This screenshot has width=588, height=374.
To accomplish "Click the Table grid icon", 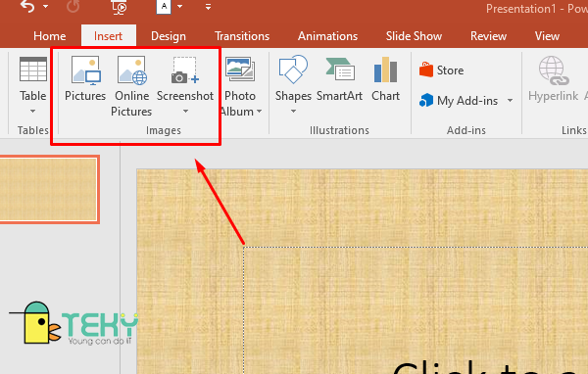I will (33, 70).
